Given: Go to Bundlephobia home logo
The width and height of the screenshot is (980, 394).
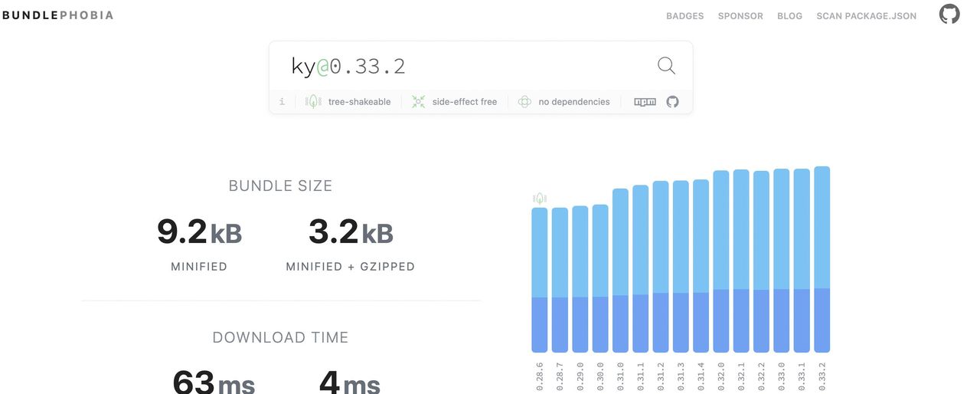Looking at the screenshot, I should (57, 15).
